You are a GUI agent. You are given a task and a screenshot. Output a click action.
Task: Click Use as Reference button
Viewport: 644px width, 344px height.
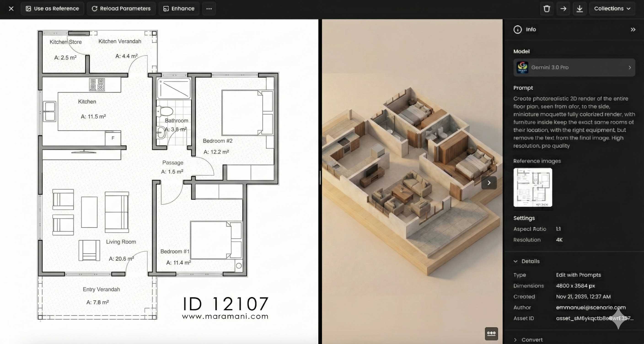(x=53, y=9)
